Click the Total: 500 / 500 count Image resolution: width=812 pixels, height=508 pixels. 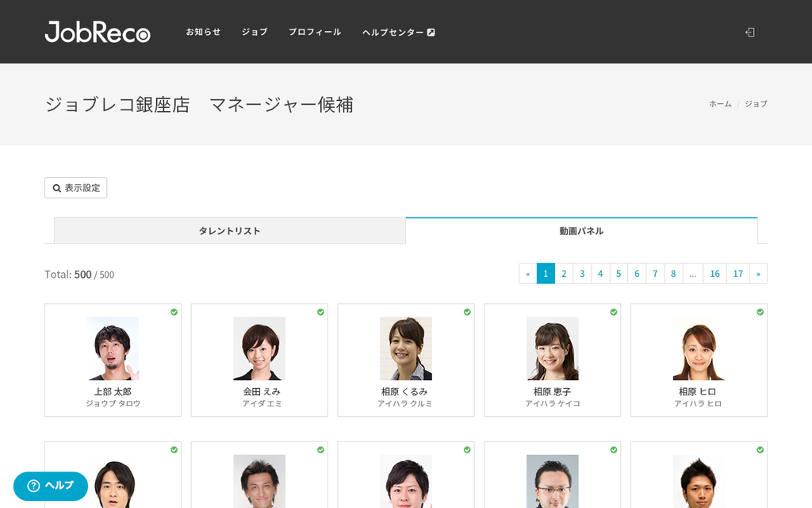[x=79, y=274]
